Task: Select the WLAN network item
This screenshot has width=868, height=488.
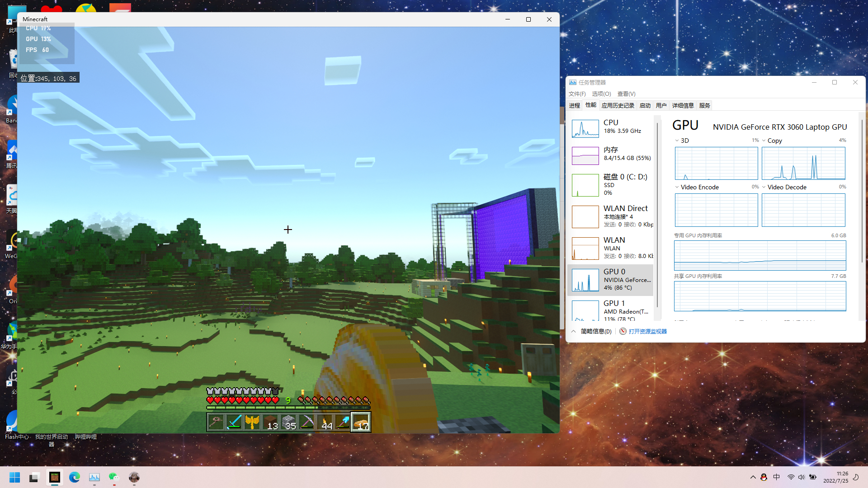Action: coord(610,249)
